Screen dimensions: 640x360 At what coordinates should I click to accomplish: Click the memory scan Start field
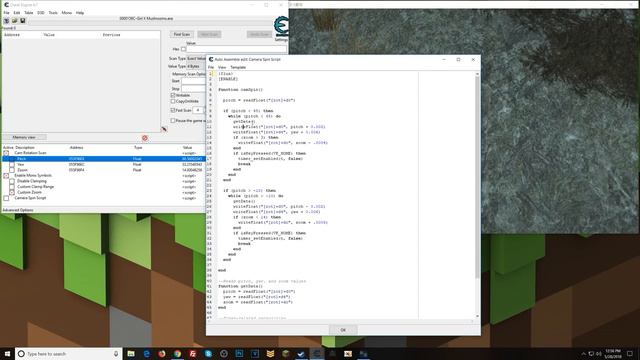click(193, 81)
